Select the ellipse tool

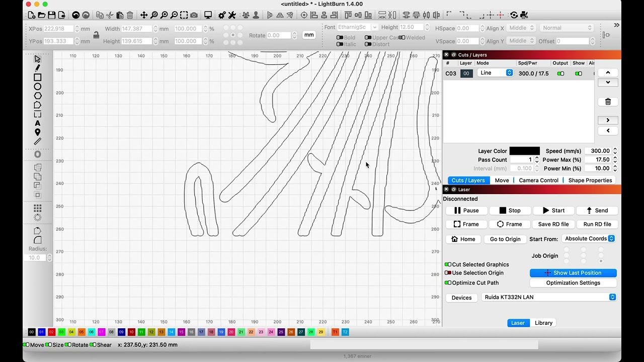coord(37,86)
